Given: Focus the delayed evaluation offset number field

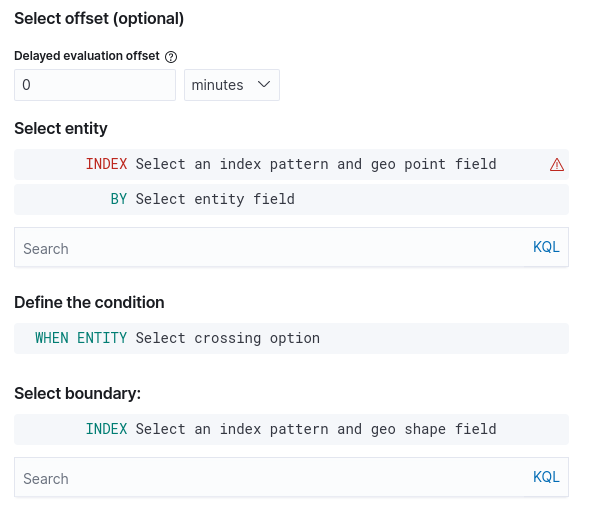Looking at the screenshot, I should 95,85.
